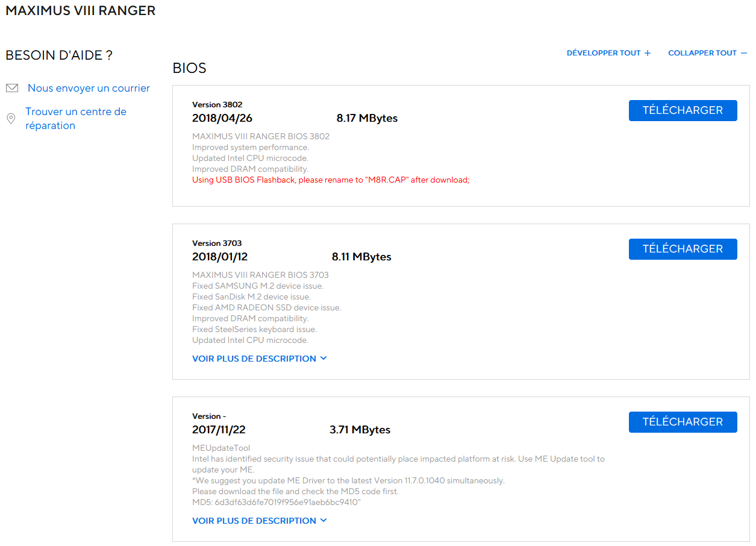The width and height of the screenshot is (756, 546).
Task: Download BIOS version 3703
Action: [x=683, y=249]
